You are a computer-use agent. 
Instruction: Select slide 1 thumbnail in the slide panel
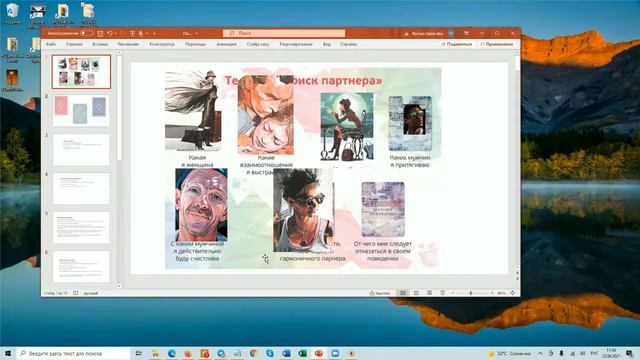pos(81,72)
